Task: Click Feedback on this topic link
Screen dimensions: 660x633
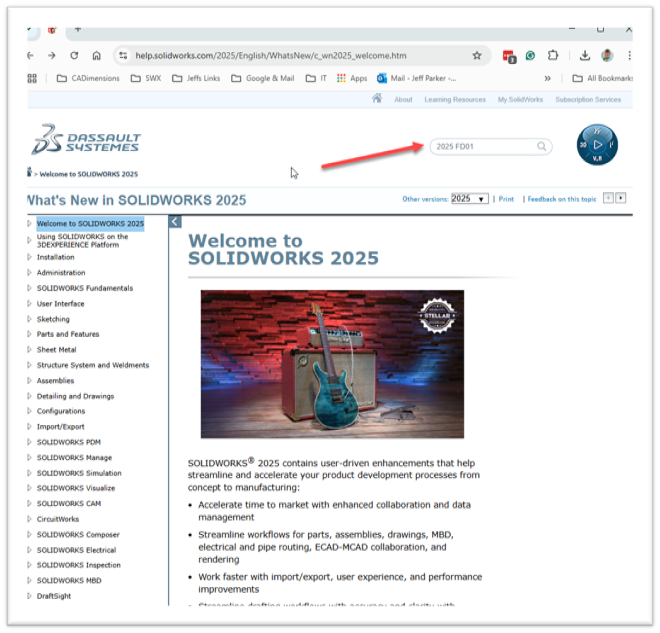Action: [x=562, y=199]
